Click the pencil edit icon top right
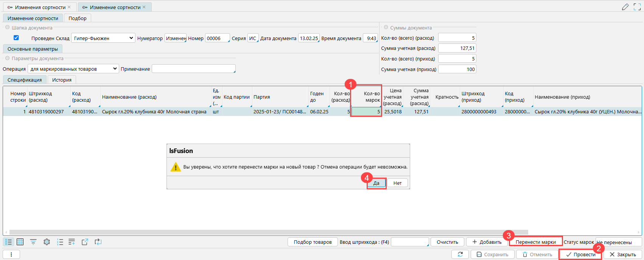Viewport: 644px width, 260px height. point(625,7)
